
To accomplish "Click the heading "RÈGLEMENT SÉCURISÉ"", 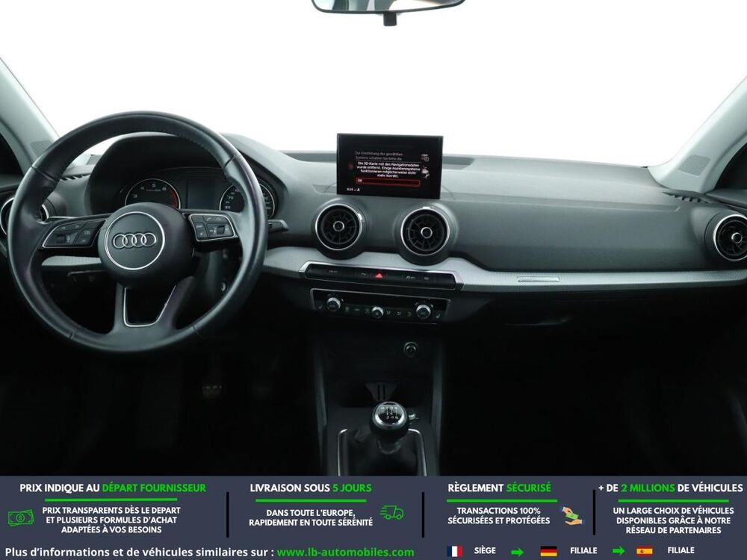I will (x=499, y=488).
